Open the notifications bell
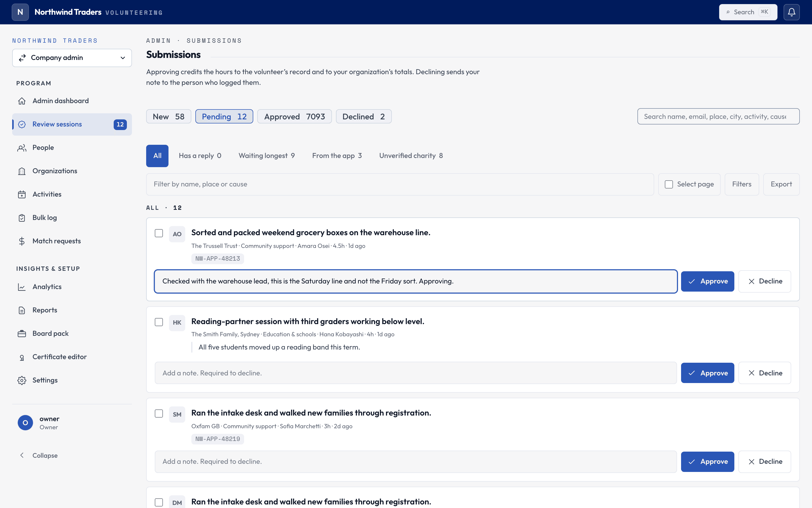This screenshot has width=812, height=508. point(791,12)
